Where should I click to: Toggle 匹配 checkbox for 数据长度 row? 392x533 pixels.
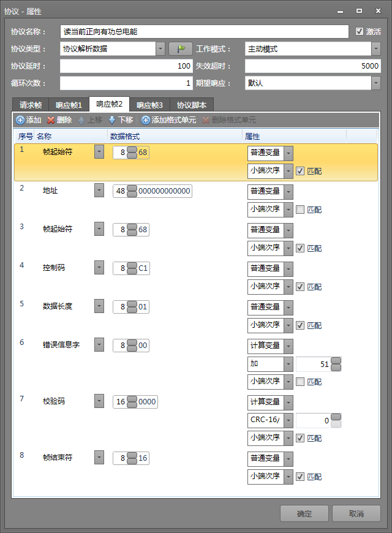(300, 325)
